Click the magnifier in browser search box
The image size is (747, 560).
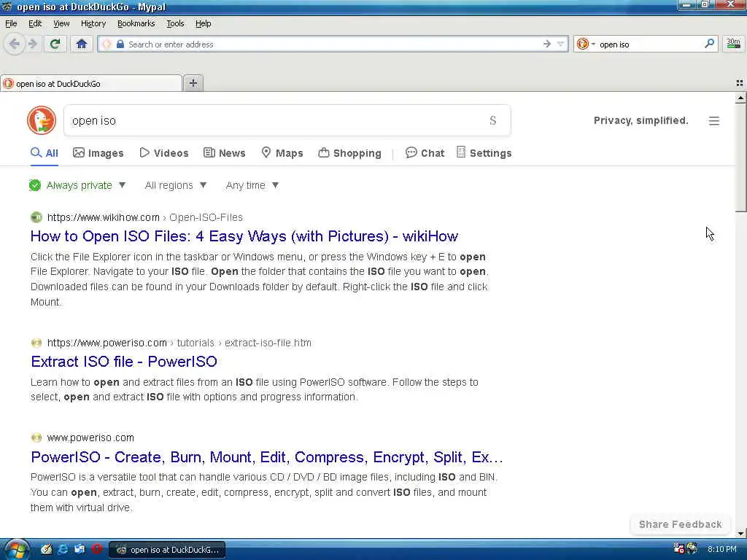click(709, 44)
